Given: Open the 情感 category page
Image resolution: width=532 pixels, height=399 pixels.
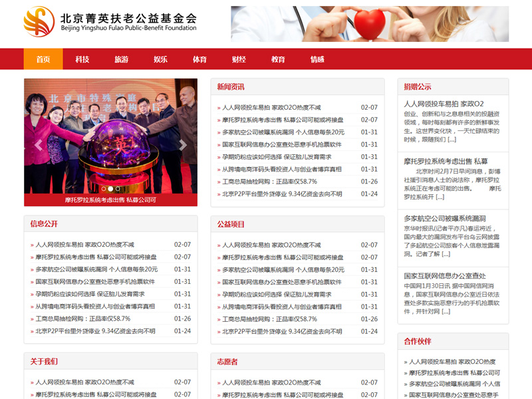Looking at the screenshot, I should click(317, 59).
